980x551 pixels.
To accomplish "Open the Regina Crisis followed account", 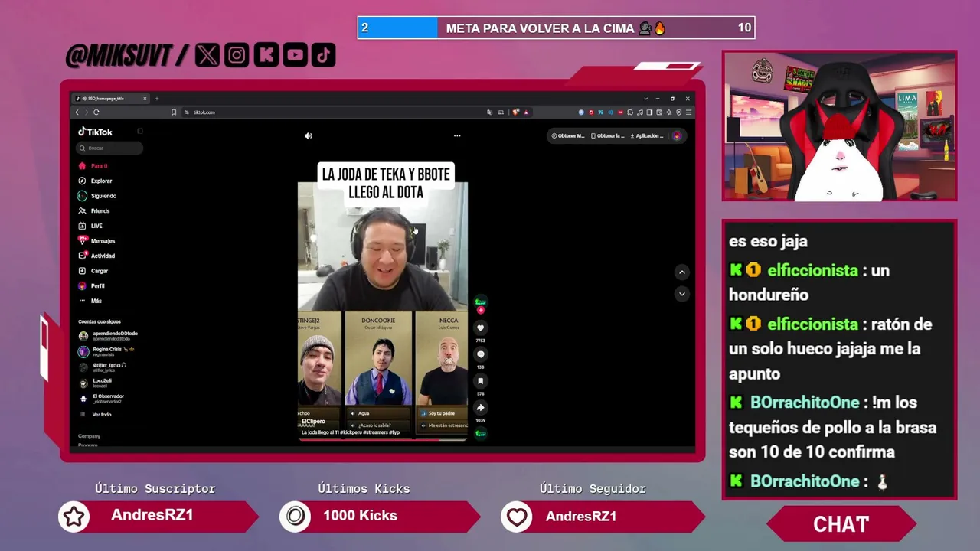I will [106, 351].
